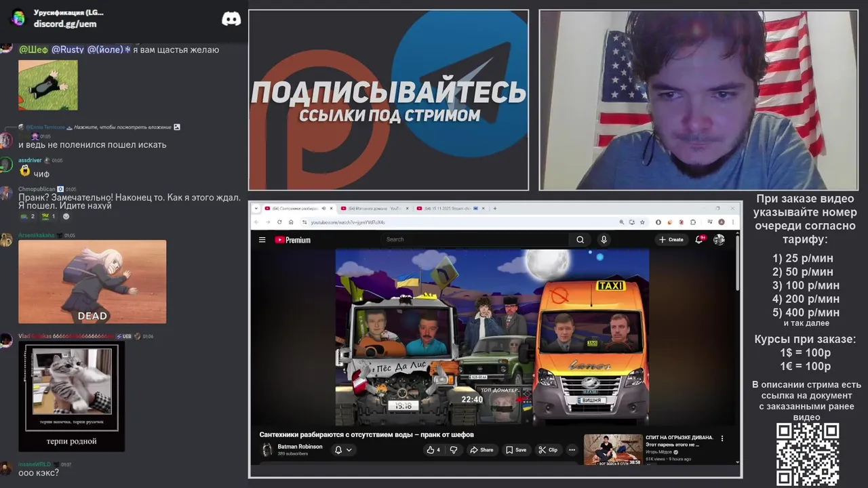Screen dimensions: 868x488
Task: Create a clip with the Clip button
Action: coord(548,449)
